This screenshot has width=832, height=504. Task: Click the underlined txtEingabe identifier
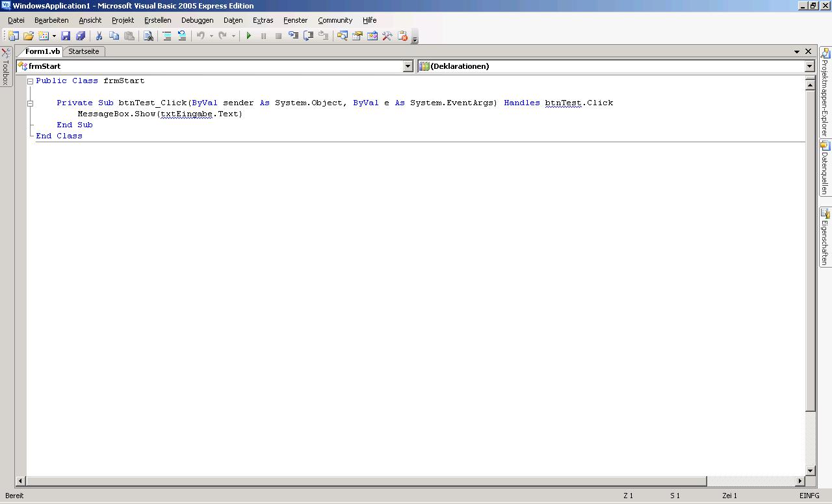187,114
